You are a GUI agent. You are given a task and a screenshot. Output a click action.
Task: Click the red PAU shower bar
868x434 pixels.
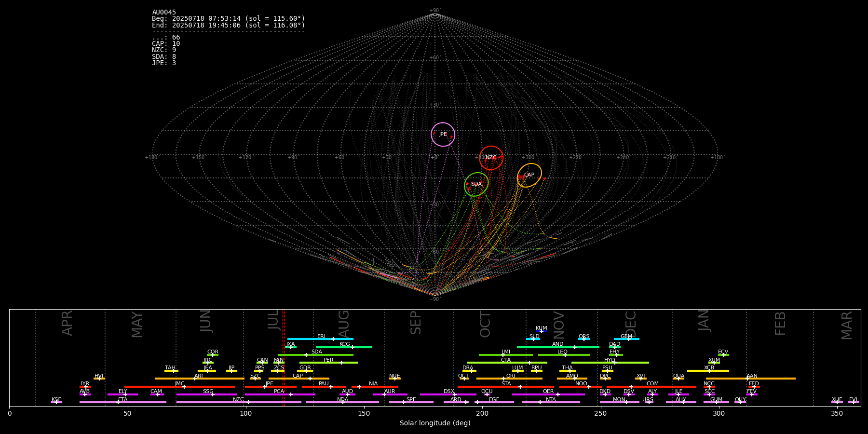(324, 387)
